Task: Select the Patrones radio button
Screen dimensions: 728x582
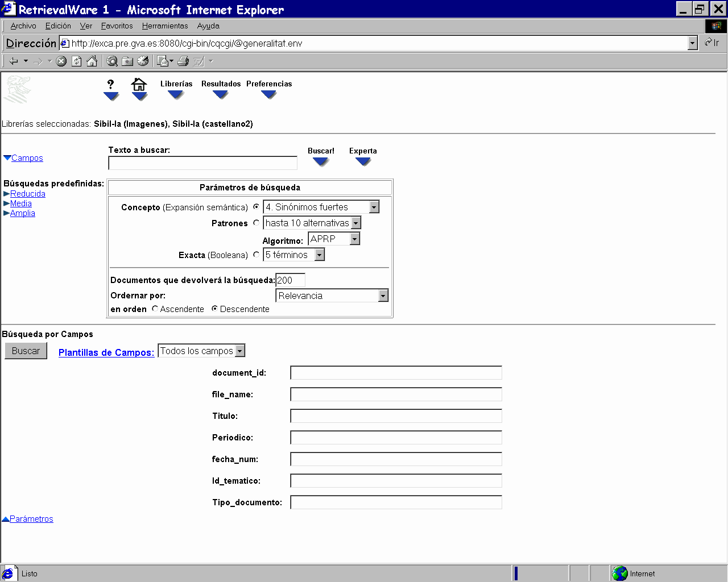Action: point(257,223)
